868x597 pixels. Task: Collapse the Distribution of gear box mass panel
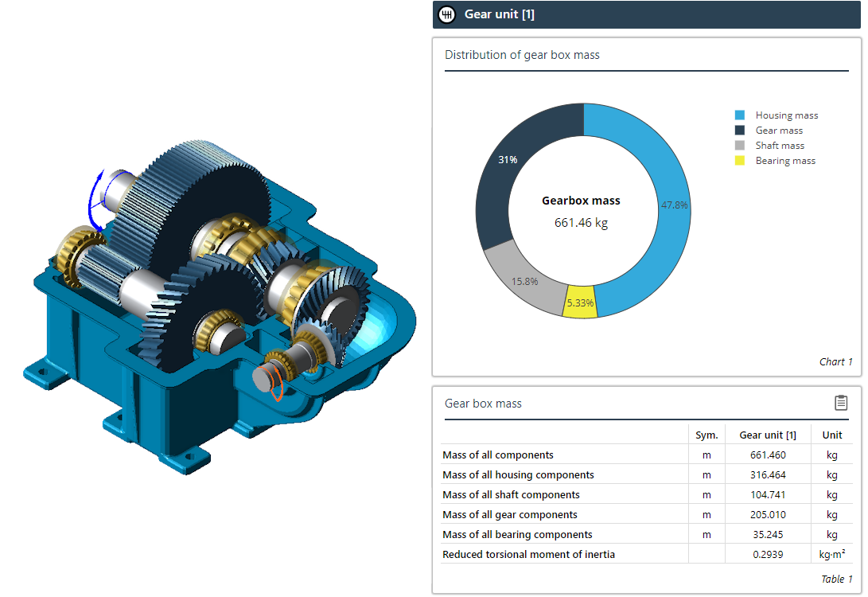(x=521, y=55)
